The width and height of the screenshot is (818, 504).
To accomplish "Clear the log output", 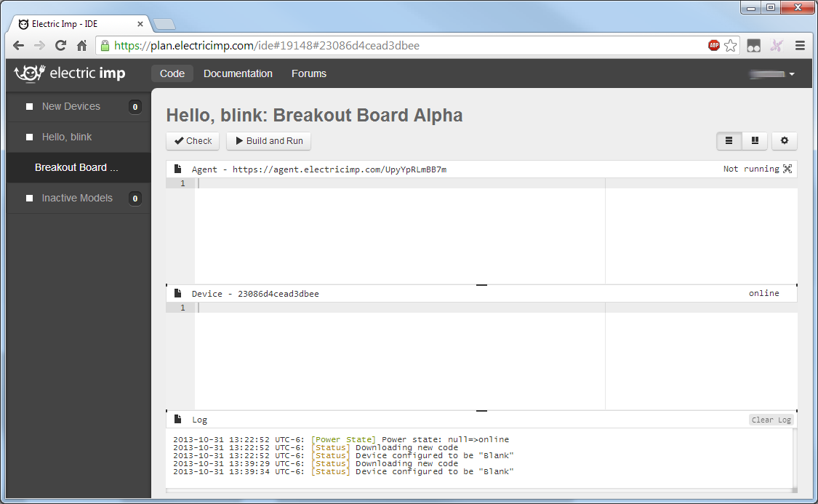I will point(771,420).
